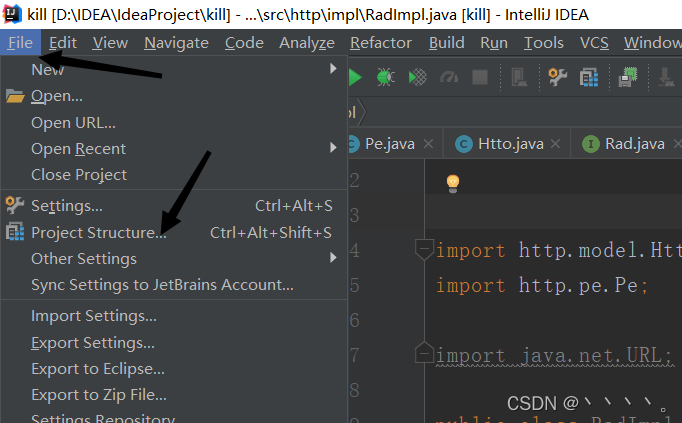Open the Run menu

click(494, 43)
